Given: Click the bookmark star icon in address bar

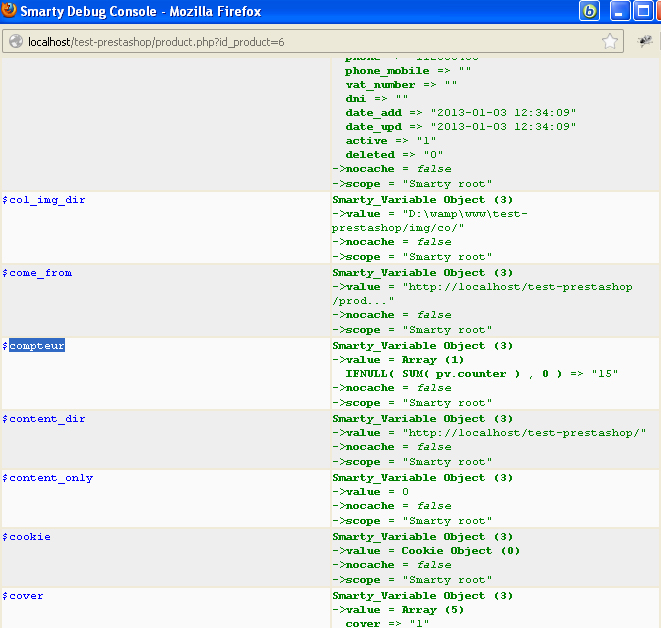Looking at the screenshot, I should [x=610, y=41].
